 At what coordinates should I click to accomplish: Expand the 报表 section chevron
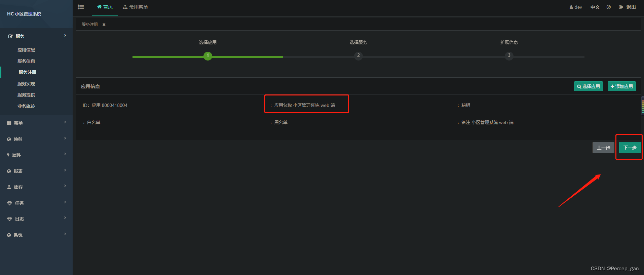pos(65,170)
